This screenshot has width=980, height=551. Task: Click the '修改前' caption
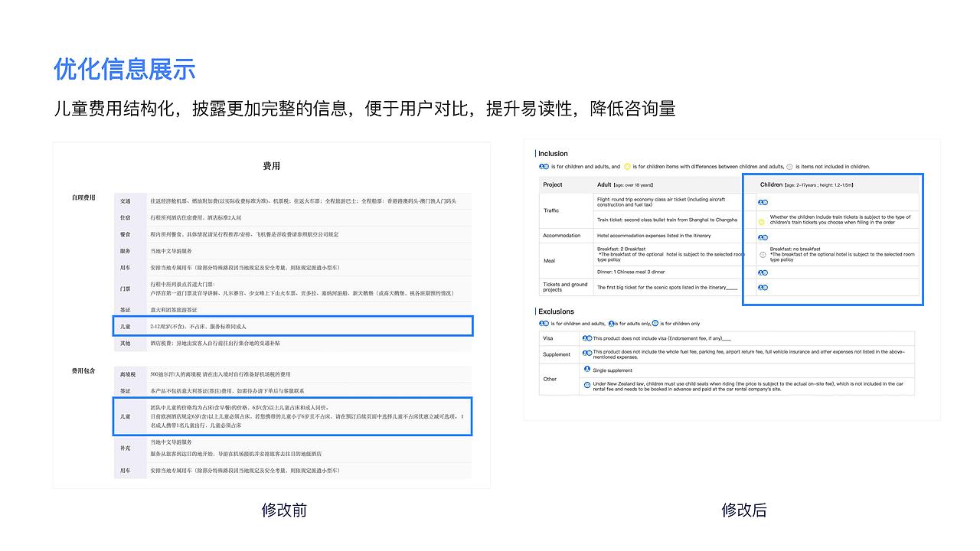click(284, 510)
